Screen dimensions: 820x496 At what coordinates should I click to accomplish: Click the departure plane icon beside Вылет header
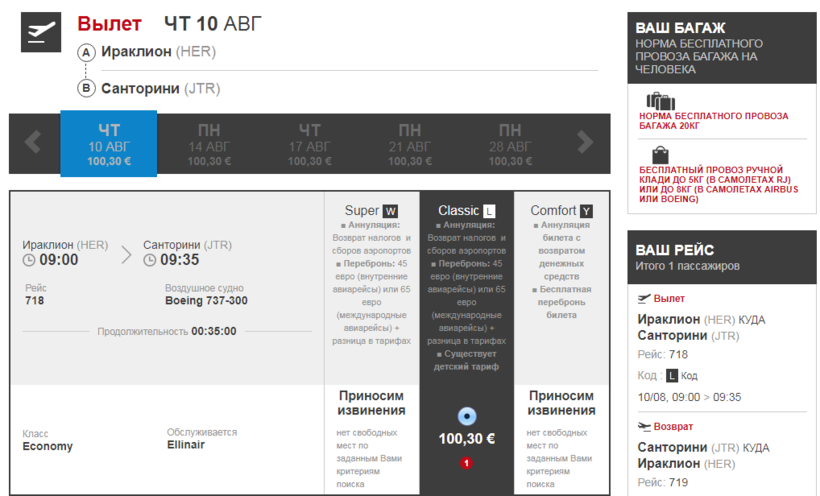(41, 33)
